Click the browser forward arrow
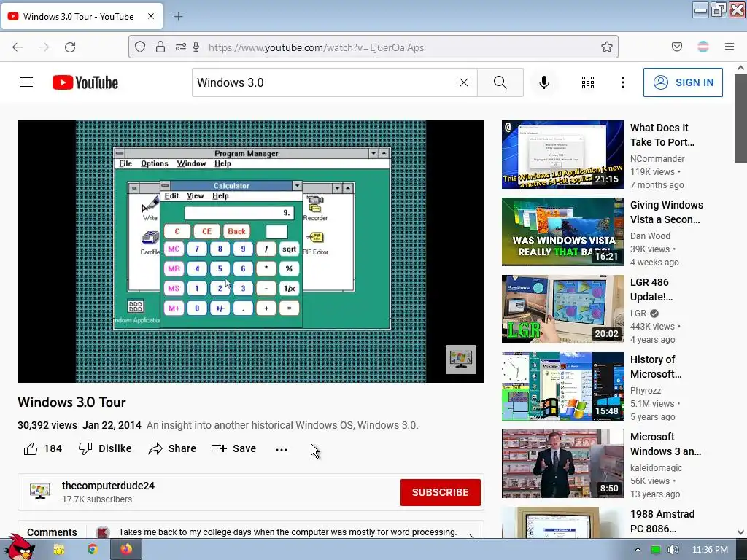This screenshot has width=747, height=560. 44,47
